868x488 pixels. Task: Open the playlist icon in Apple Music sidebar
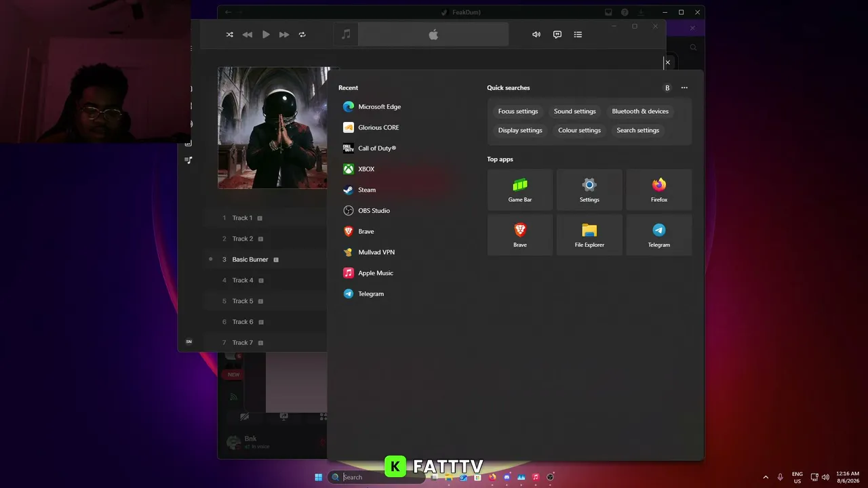coord(189,160)
